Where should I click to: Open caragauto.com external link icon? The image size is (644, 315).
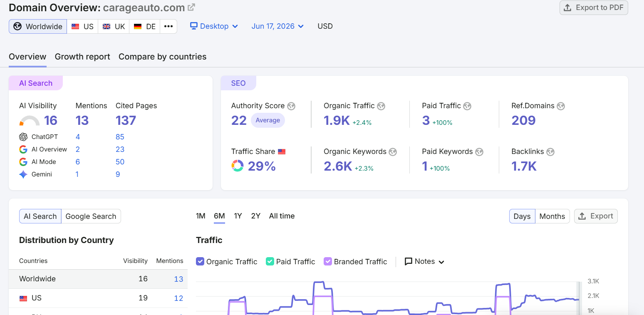(x=191, y=7)
